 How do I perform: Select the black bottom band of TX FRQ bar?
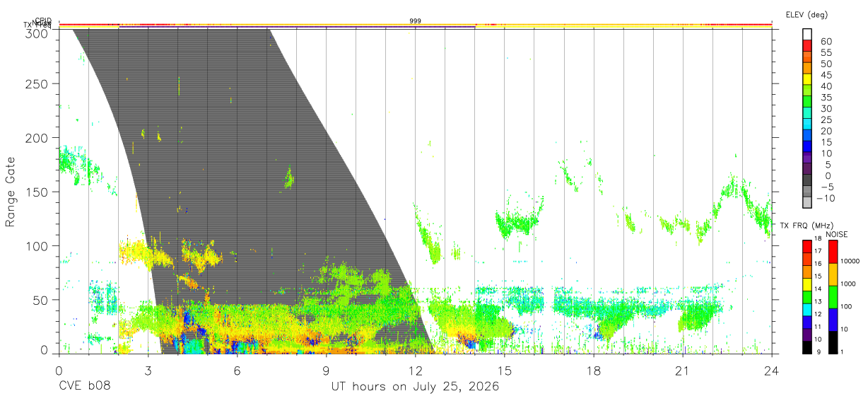click(807, 347)
